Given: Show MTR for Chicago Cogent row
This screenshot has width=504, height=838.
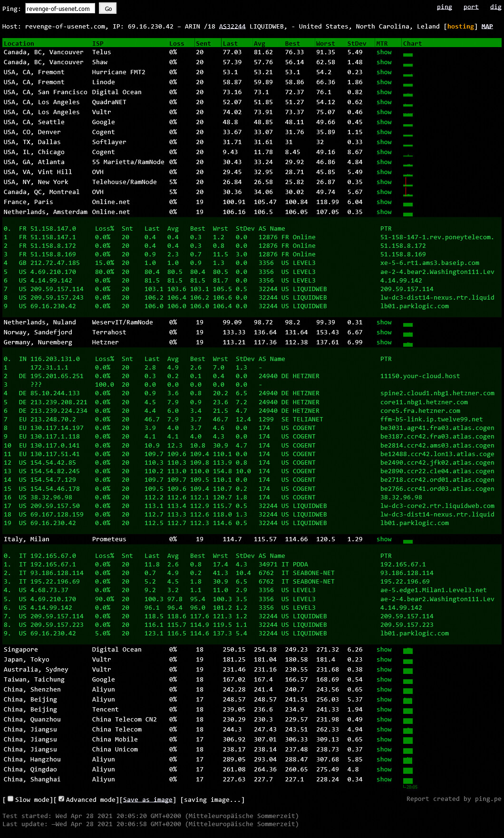Looking at the screenshot, I should 384,152.
